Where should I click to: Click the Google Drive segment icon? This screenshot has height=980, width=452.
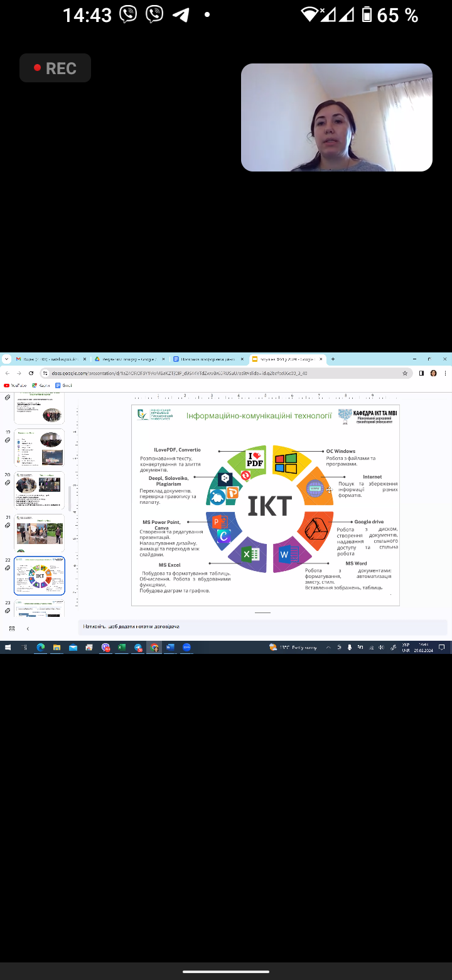(x=315, y=528)
